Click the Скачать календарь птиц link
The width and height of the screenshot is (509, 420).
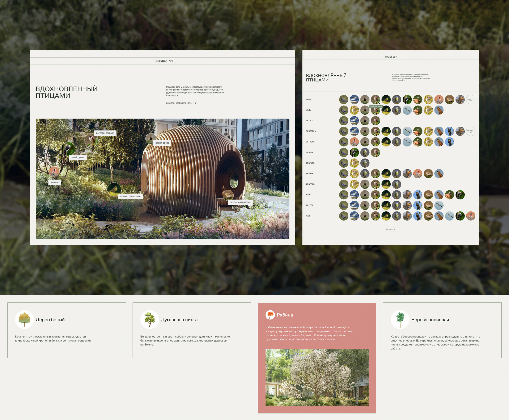point(179,103)
